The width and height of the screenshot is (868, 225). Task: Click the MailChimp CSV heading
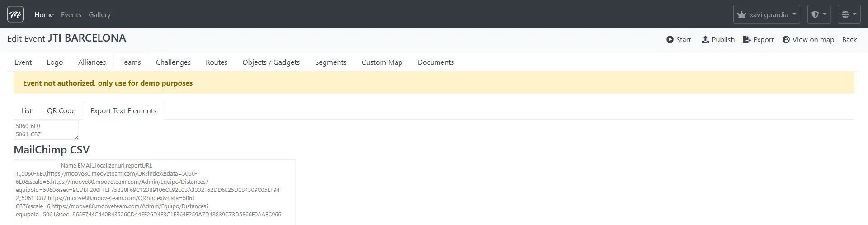tap(52, 150)
